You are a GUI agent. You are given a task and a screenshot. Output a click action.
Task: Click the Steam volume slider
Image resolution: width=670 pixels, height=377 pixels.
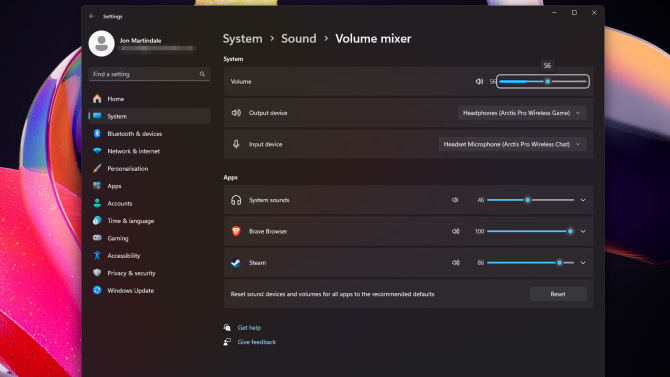pos(530,262)
